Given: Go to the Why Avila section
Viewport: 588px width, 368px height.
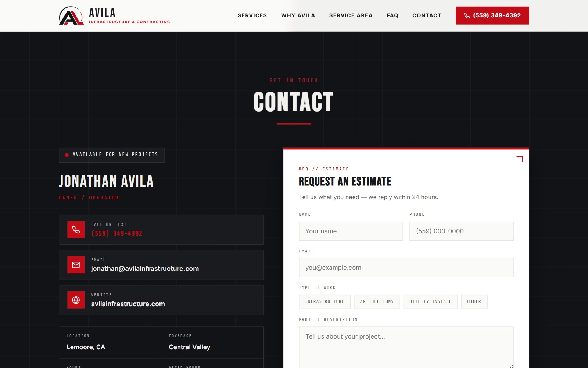Looking at the screenshot, I should (x=298, y=15).
